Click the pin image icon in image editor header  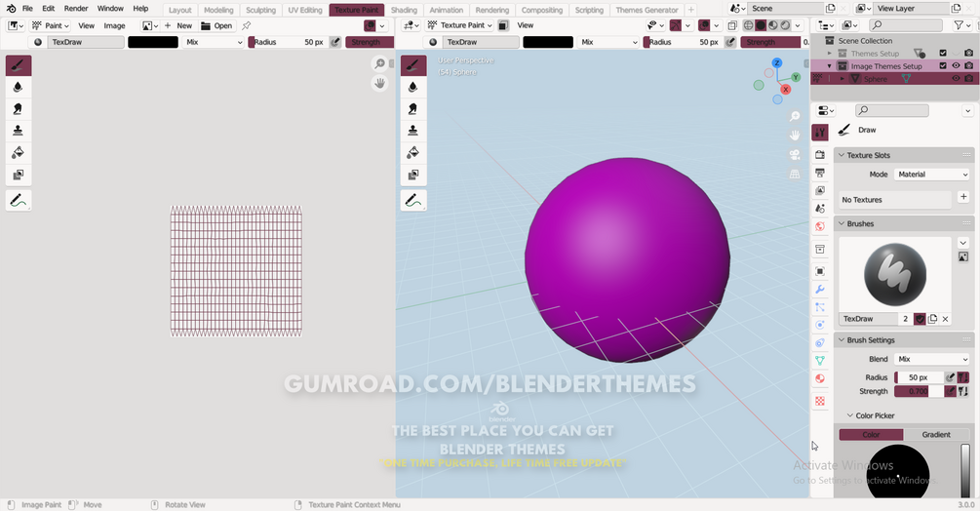(x=247, y=25)
